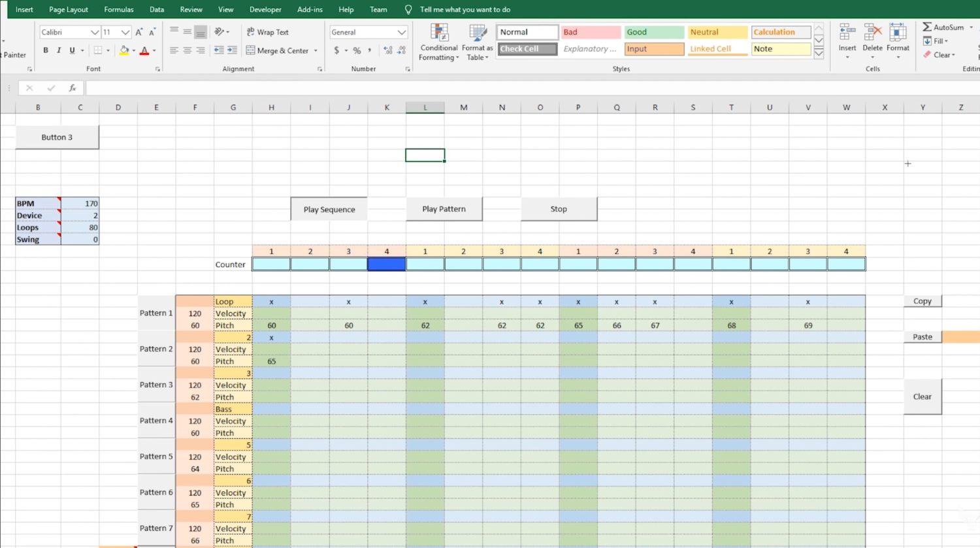980x548 pixels.
Task: Toggle italic formatting
Action: (59, 50)
